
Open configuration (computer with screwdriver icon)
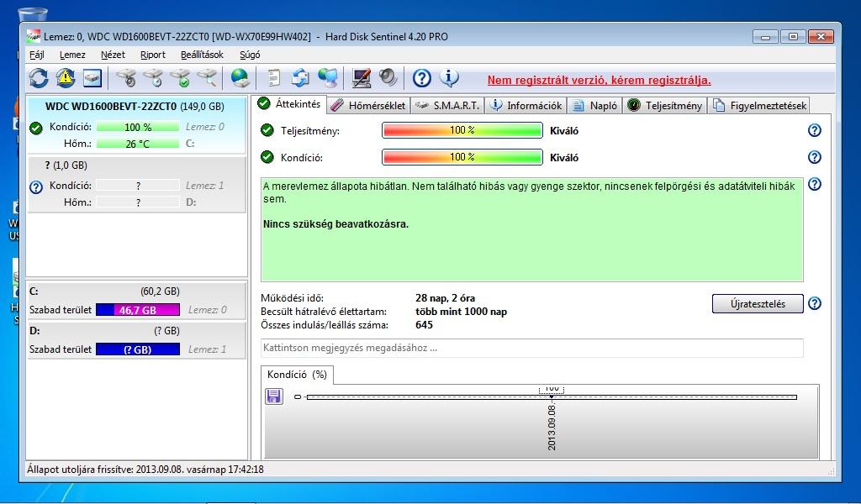coord(362,78)
